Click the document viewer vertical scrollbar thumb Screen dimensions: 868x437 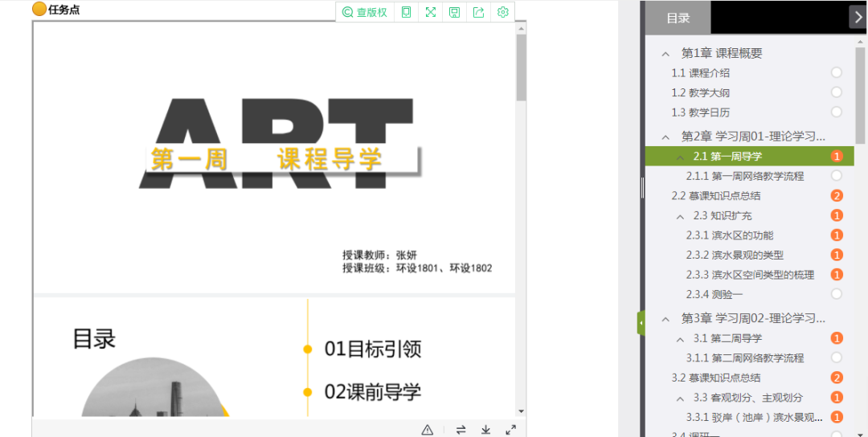tap(521, 67)
